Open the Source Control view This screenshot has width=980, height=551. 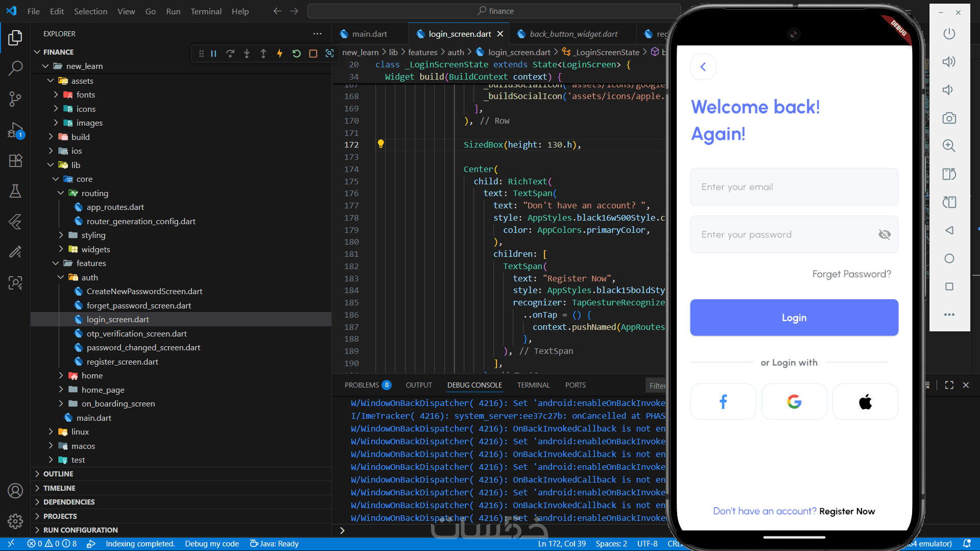tap(15, 99)
